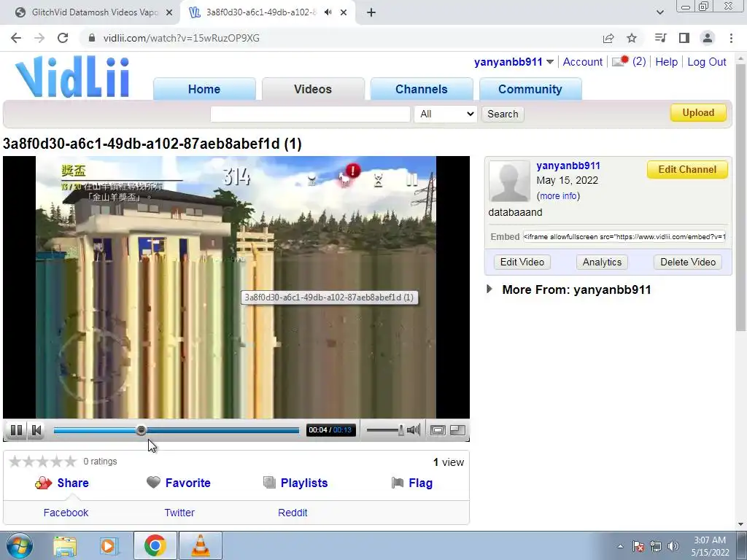Share the video on Reddit
The image size is (747, 560).
click(x=293, y=513)
